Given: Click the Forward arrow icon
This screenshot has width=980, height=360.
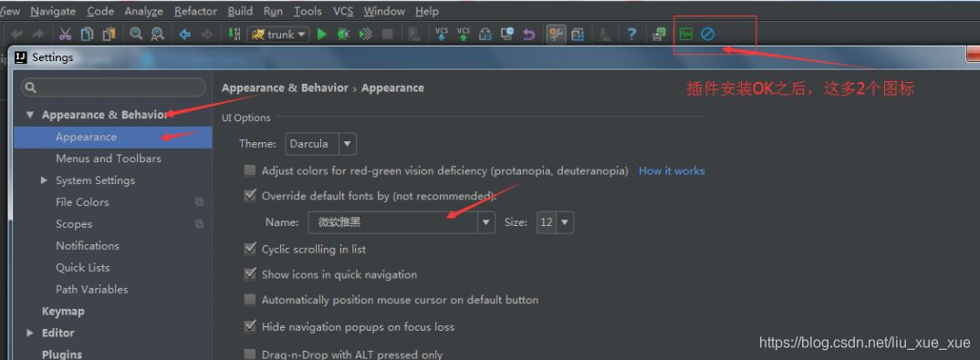Looking at the screenshot, I should (206, 35).
